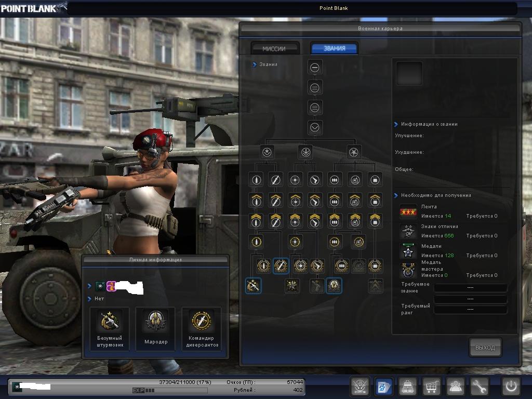The image size is (532, 399).
Task: Switch to the МИССИИ tab
Action: click(x=275, y=48)
